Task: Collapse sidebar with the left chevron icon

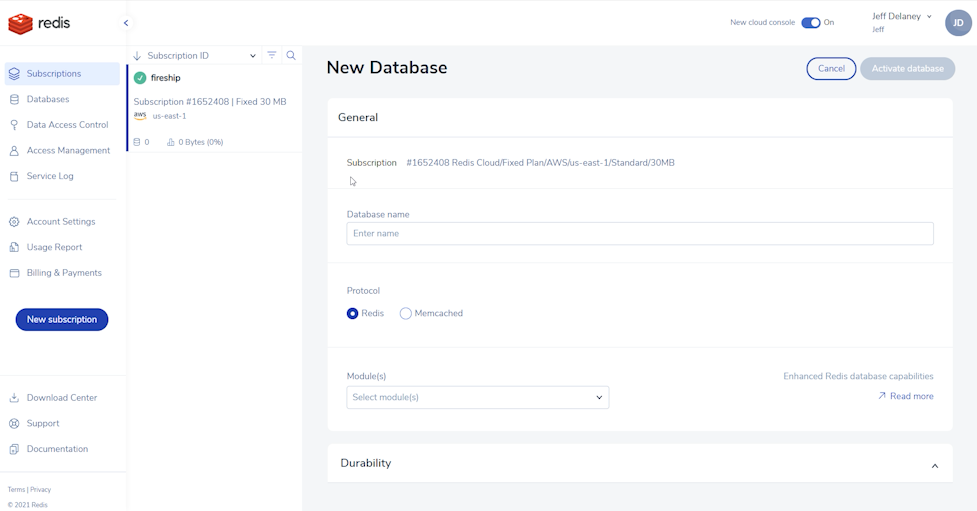Action: point(126,23)
